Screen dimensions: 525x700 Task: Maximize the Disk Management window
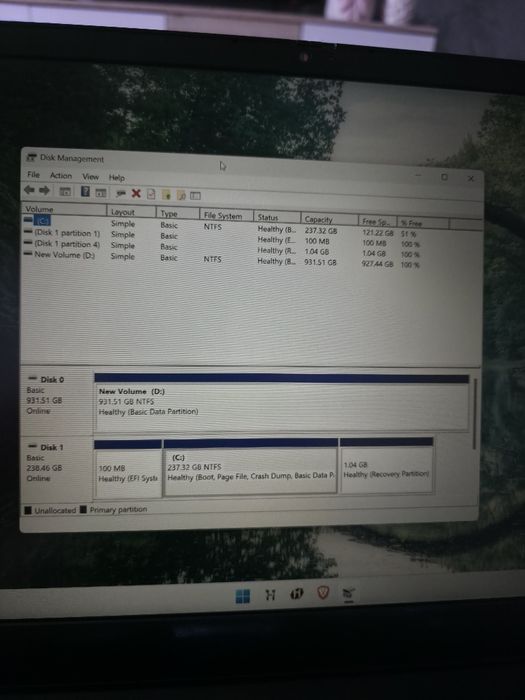[444, 177]
